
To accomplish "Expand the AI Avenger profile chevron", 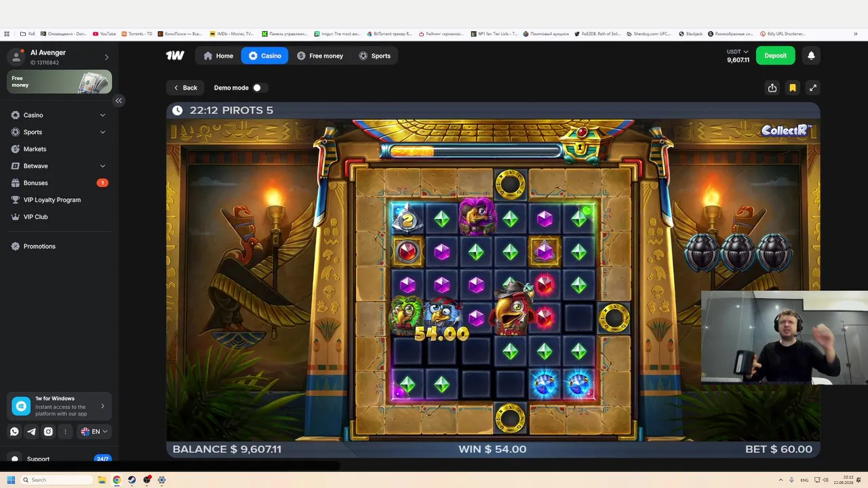I will tap(106, 57).
